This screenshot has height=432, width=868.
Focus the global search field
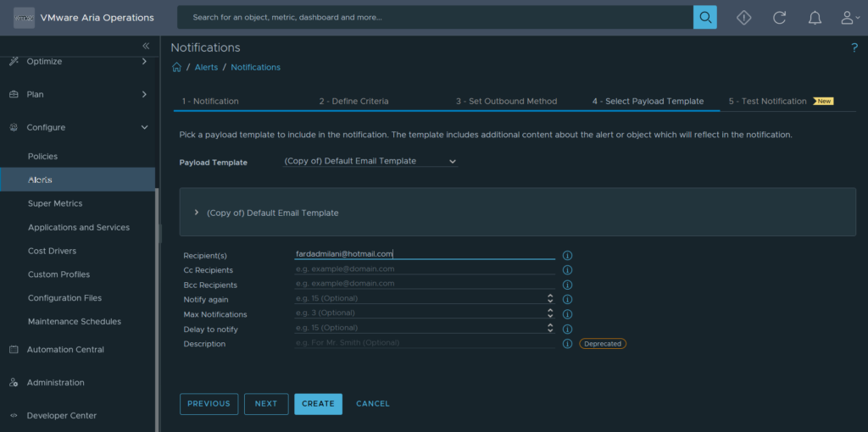click(435, 17)
